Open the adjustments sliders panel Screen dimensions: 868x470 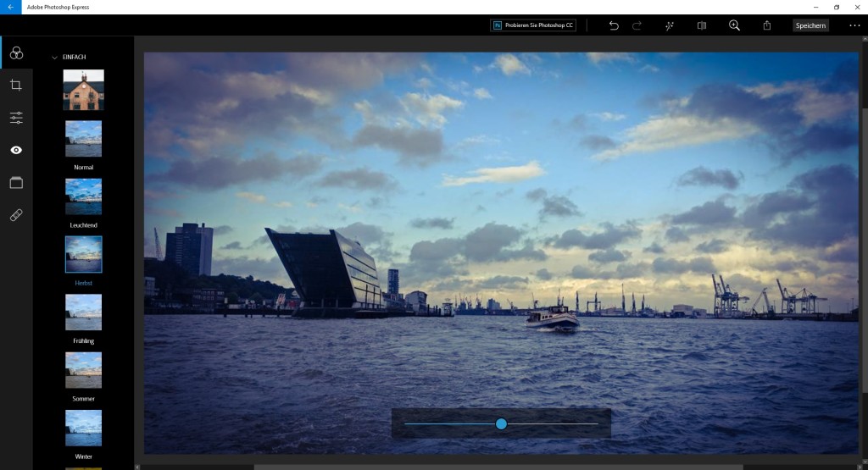[x=16, y=118]
